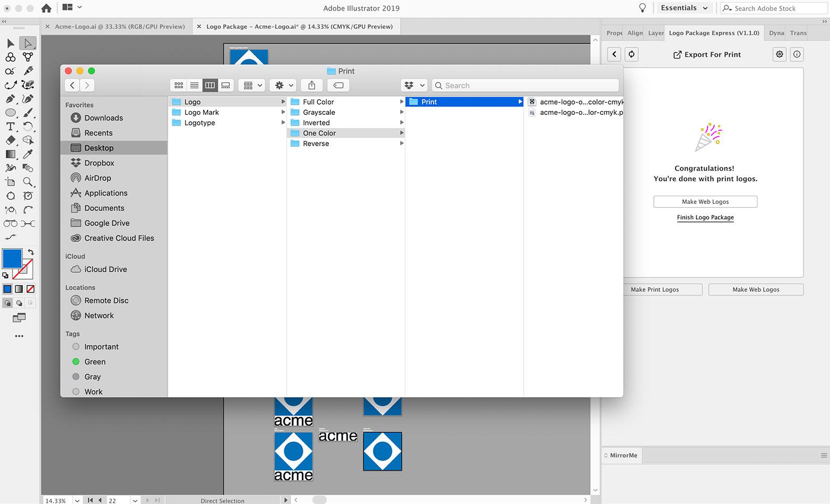
Task: Select the Ellipse tool
Action: (11, 112)
